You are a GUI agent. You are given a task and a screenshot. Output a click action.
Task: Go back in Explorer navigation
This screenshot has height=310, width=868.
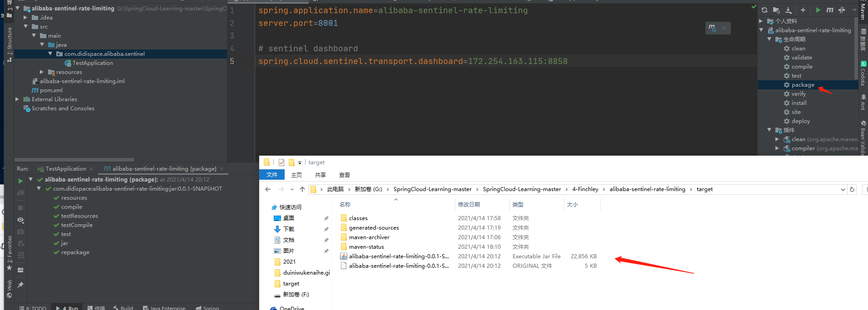coord(268,189)
